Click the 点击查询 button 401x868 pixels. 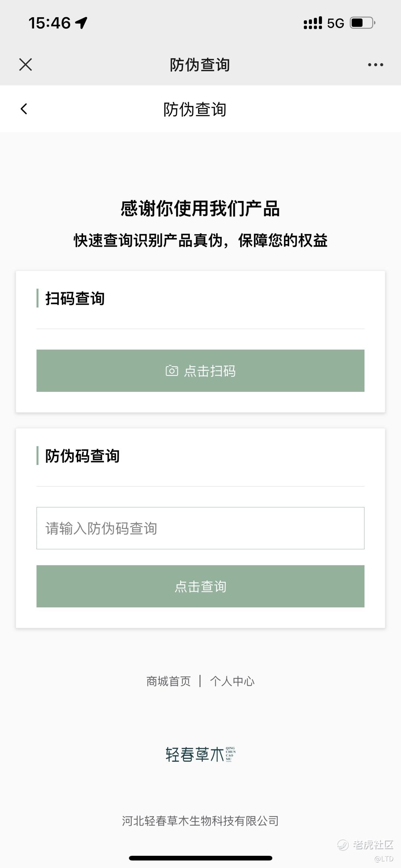pyautogui.click(x=200, y=586)
